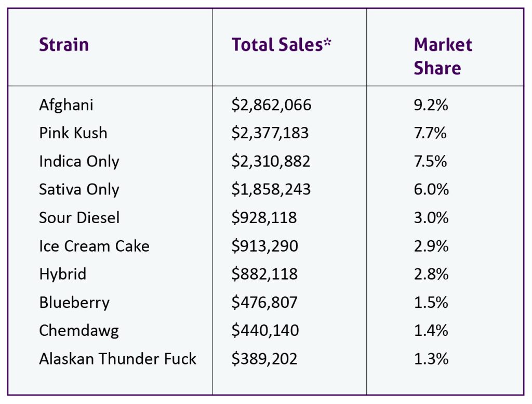Click the $928,118 sales amount
The image size is (532, 404).
(x=264, y=217)
